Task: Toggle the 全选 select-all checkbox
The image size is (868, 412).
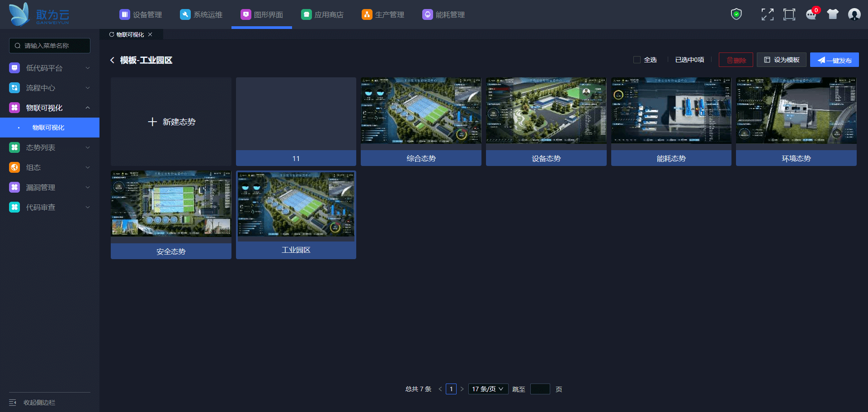Action: [x=637, y=60]
